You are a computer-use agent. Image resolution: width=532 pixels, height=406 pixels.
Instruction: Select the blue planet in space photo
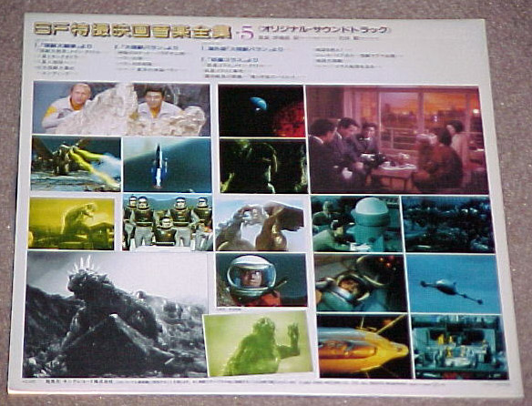click(261, 111)
